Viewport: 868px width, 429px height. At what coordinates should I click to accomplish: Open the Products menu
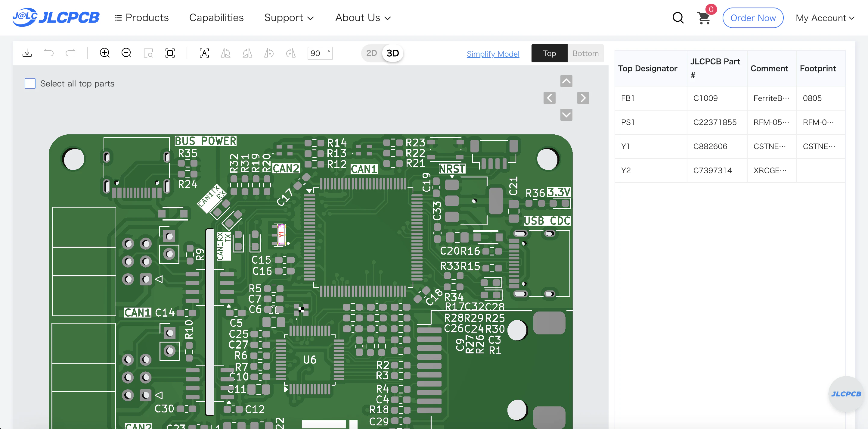(141, 17)
